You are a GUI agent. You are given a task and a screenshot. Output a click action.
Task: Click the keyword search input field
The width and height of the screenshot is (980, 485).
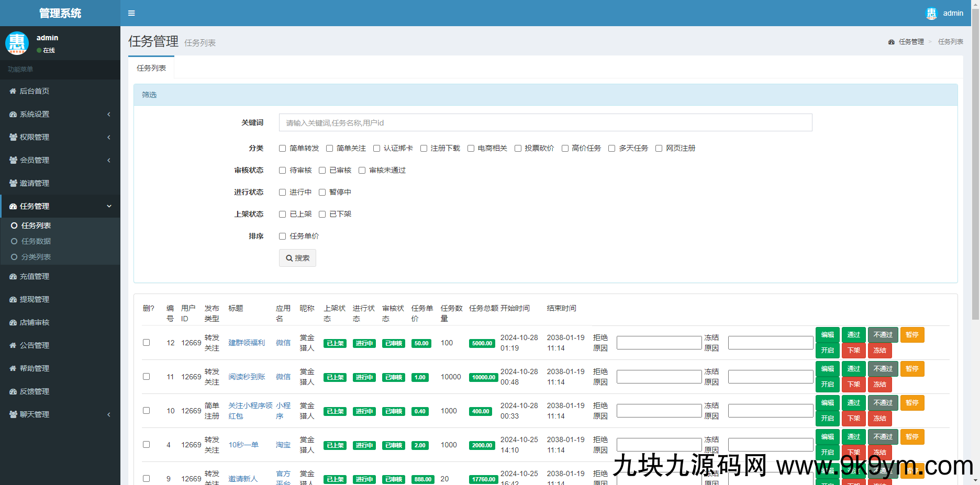pos(545,122)
